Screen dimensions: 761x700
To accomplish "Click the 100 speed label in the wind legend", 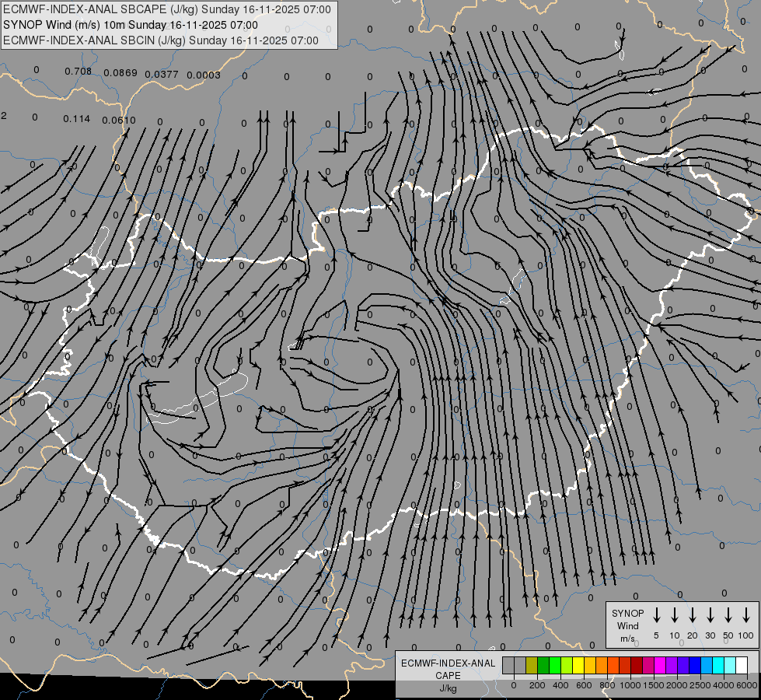I will tap(746, 635).
